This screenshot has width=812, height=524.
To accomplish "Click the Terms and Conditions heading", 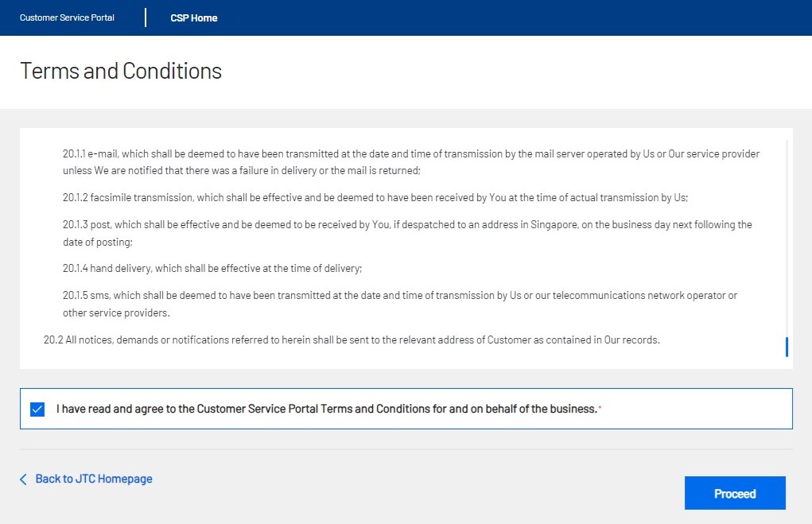I will pyautogui.click(x=121, y=71).
